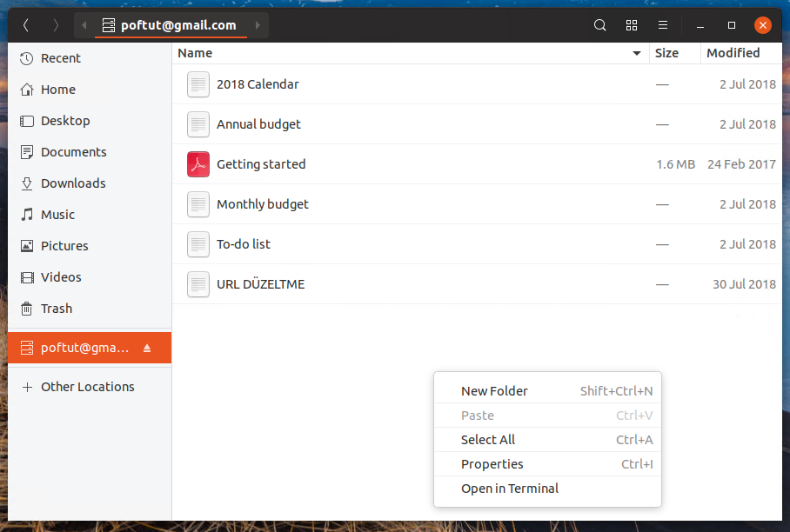Select the Annual budget document icon
Viewport: 790px width, 532px height.
tap(198, 124)
